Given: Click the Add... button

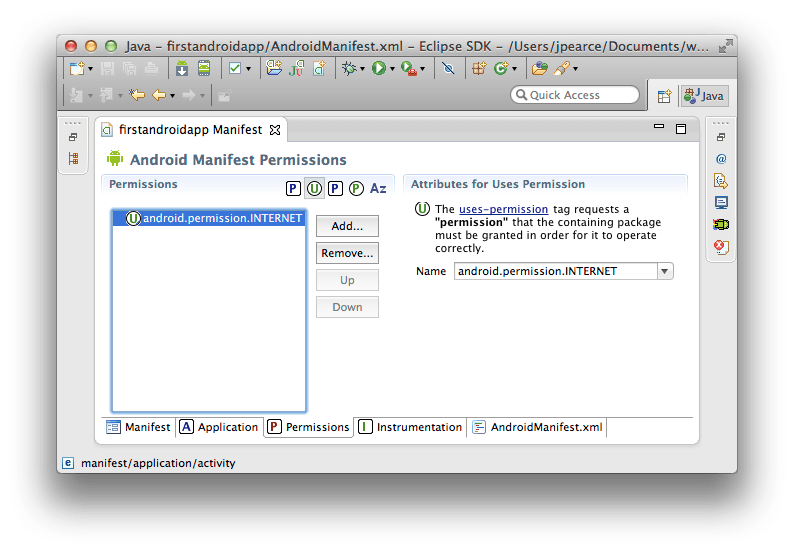Looking at the screenshot, I should [x=347, y=226].
